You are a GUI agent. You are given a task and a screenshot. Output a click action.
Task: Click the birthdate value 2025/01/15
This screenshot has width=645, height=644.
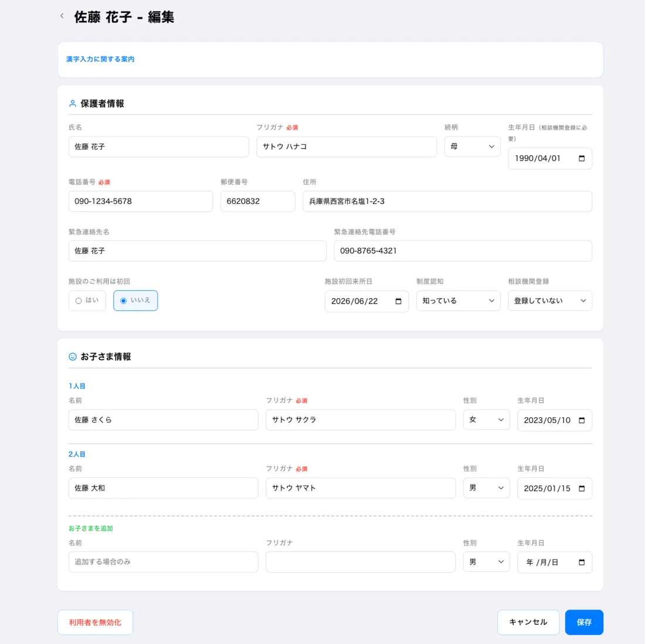(547, 488)
